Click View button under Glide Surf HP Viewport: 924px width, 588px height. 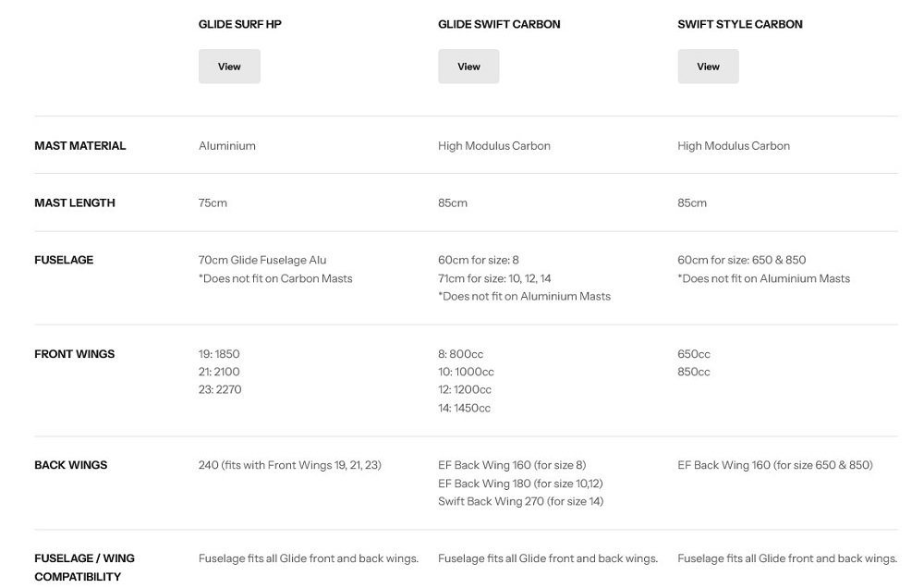[x=229, y=66]
